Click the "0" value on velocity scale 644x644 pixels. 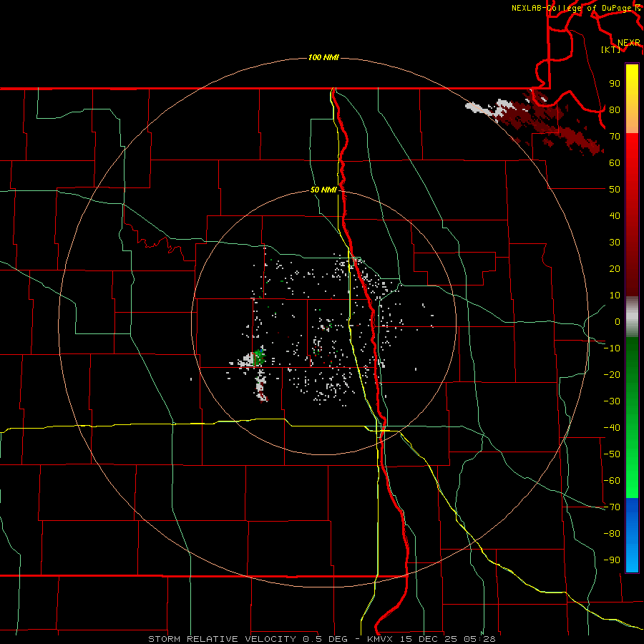[x=618, y=321]
